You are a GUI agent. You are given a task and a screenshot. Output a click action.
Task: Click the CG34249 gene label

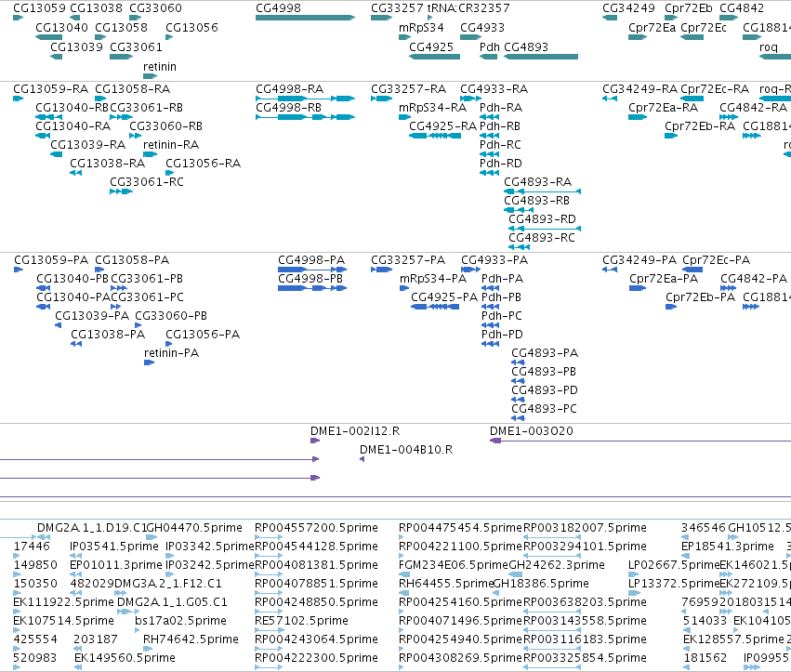tap(628, 8)
